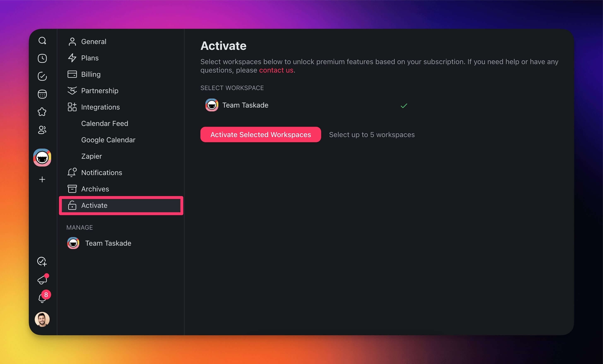Open My Tasks checkmark circle icon
This screenshot has height=364, width=603.
coord(42,76)
